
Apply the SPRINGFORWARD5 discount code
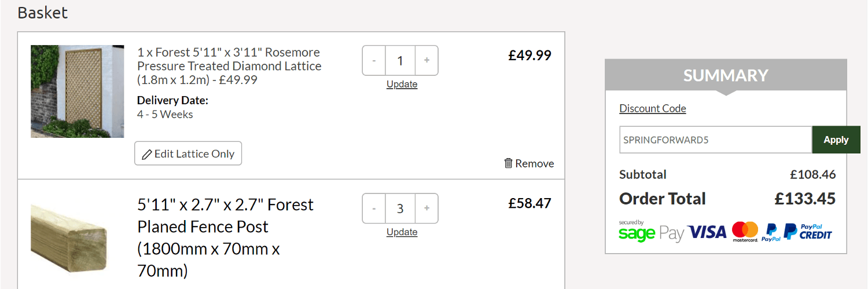[x=836, y=140]
